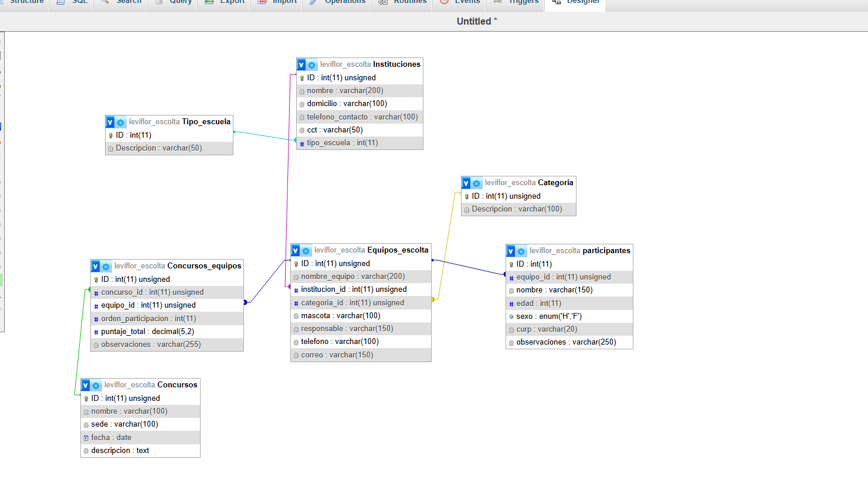This screenshot has width=868, height=487.
Task: Collapse the Instituciones table with its V button
Action: coord(301,65)
